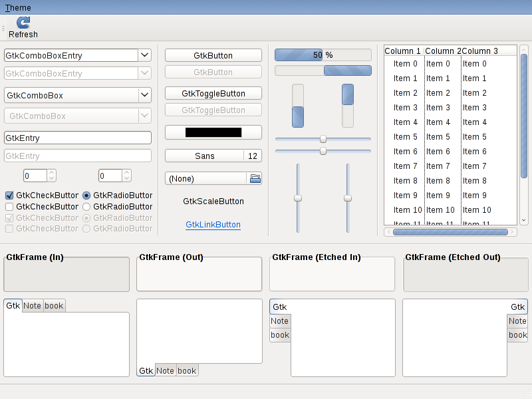Select Item 3 in Column 1

click(x=405, y=108)
